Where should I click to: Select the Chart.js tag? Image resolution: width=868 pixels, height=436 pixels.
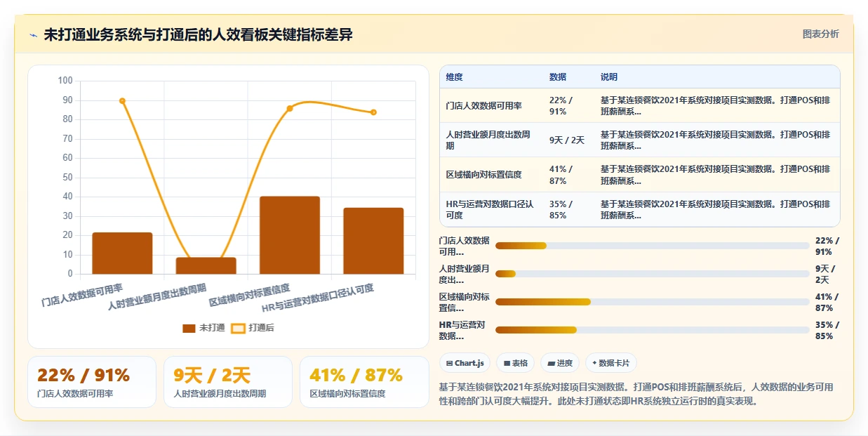pos(465,363)
